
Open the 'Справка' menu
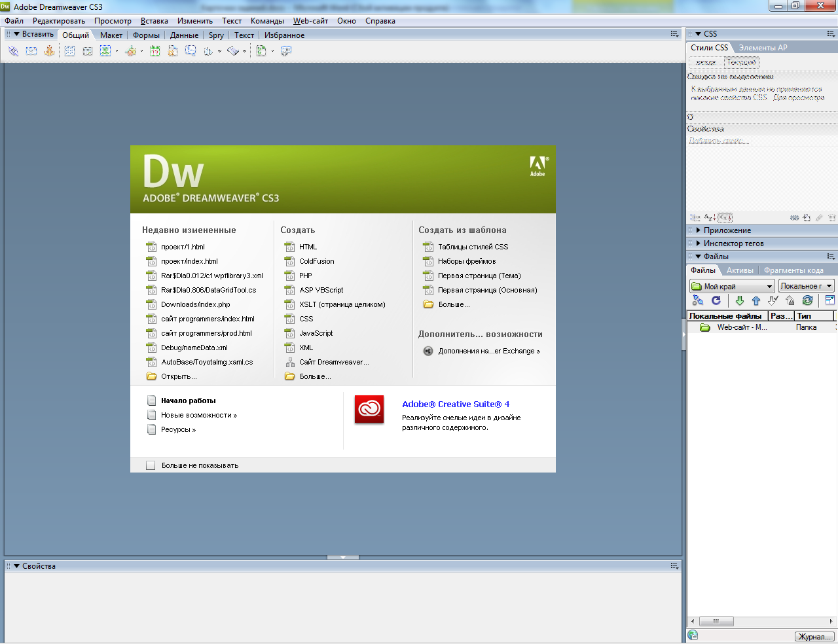tap(380, 21)
